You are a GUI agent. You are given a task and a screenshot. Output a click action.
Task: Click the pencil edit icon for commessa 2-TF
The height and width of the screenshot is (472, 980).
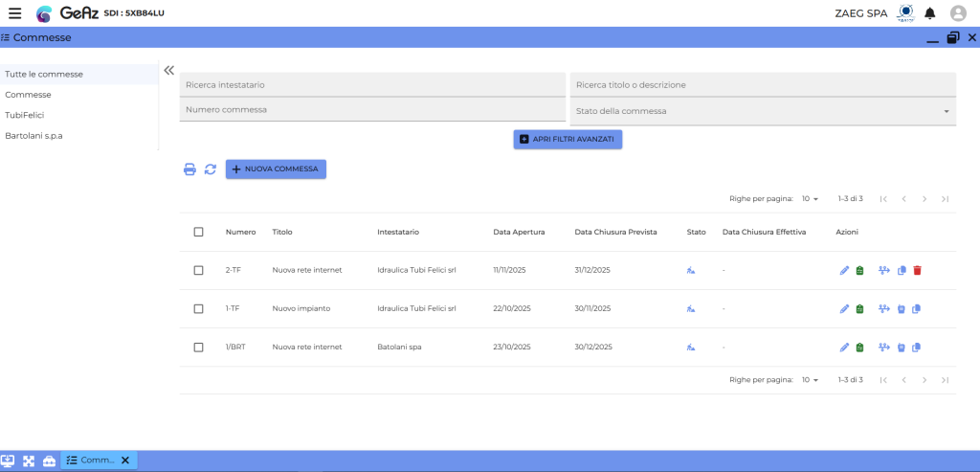coord(844,270)
